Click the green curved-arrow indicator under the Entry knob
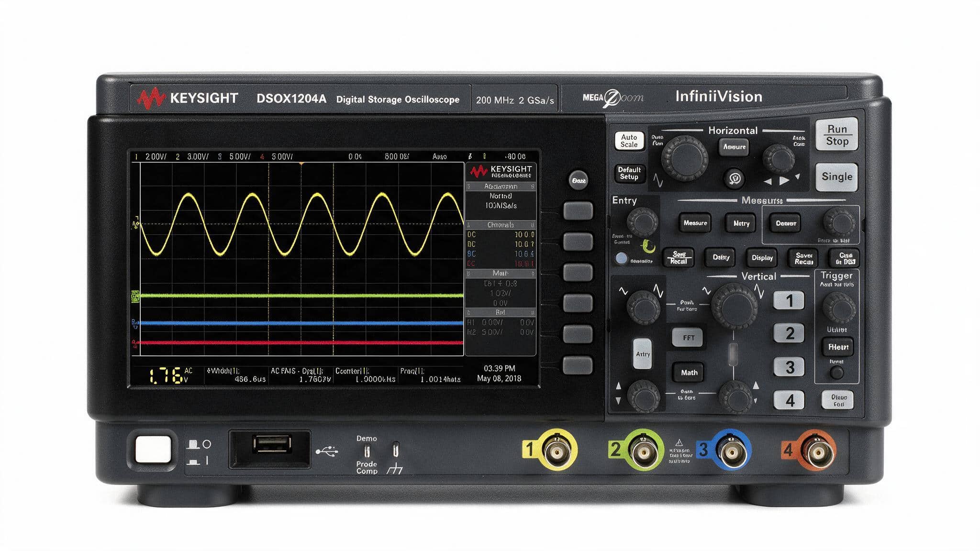This screenshot has height=551, width=980. pyautogui.click(x=648, y=246)
